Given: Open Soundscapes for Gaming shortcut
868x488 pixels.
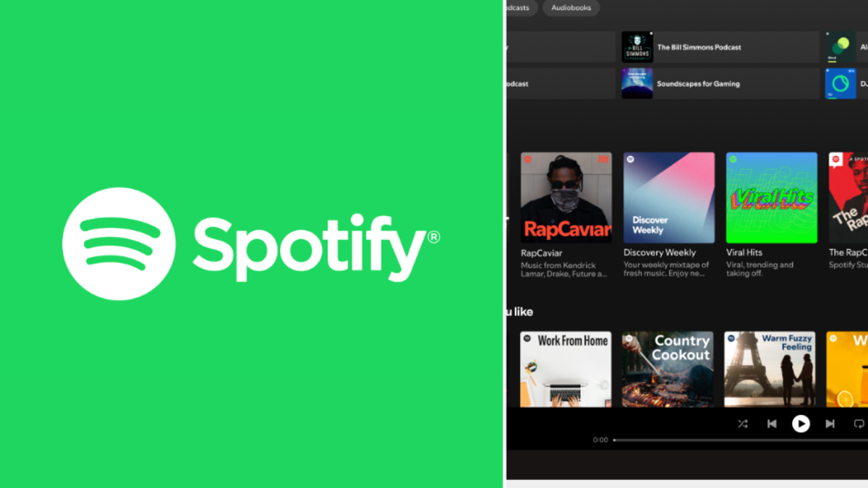Looking at the screenshot, I should [x=698, y=84].
